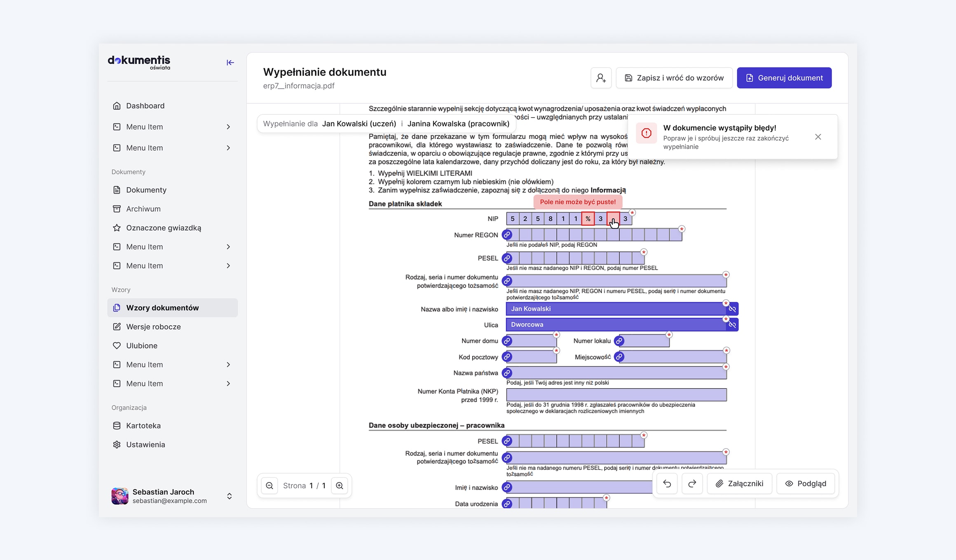956x560 pixels.
Task: Open Dashboard from the sidebar
Action: 172,106
